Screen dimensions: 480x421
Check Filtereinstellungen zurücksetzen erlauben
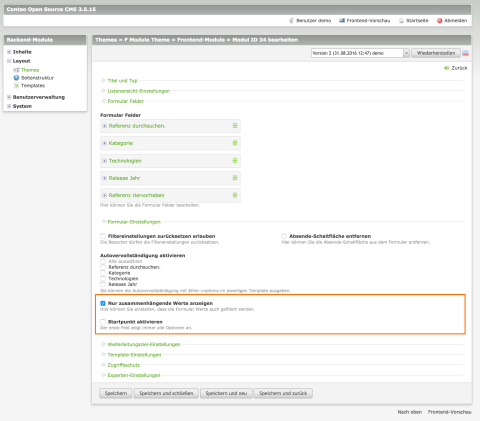click(x=103, y=236)
